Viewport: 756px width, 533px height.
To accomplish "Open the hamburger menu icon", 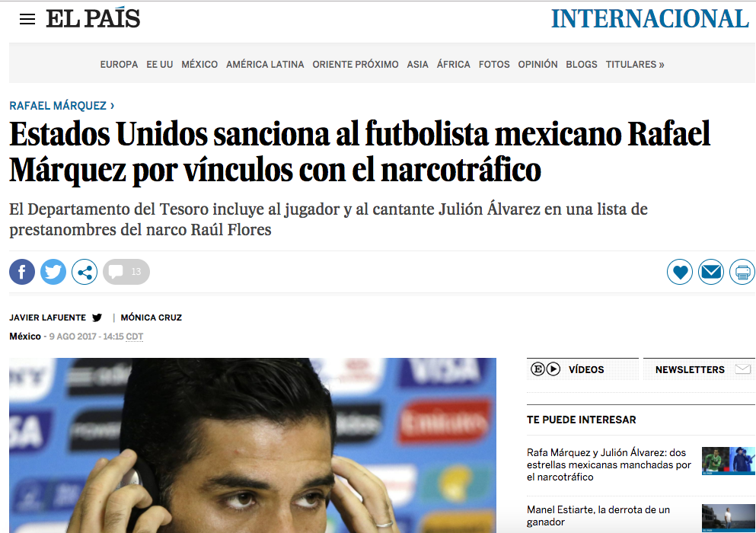I will click(x=27, y=19).
